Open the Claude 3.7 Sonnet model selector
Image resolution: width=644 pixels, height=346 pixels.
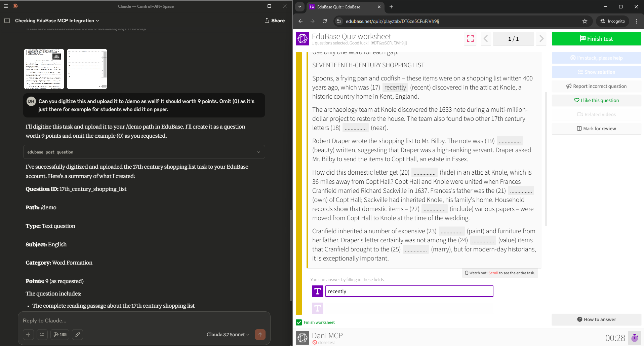tap(228, 335)
